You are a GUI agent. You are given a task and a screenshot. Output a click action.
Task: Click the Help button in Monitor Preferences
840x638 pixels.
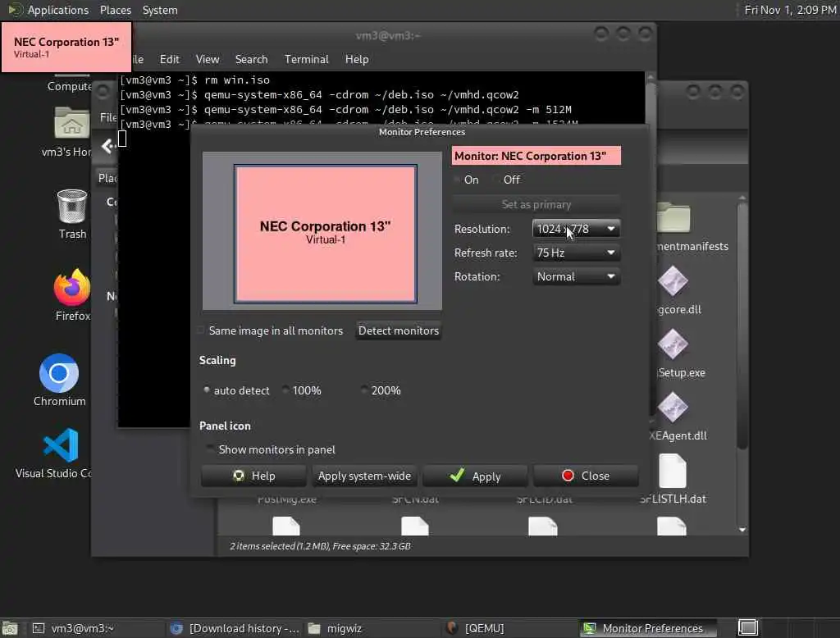tap(254, 476)
